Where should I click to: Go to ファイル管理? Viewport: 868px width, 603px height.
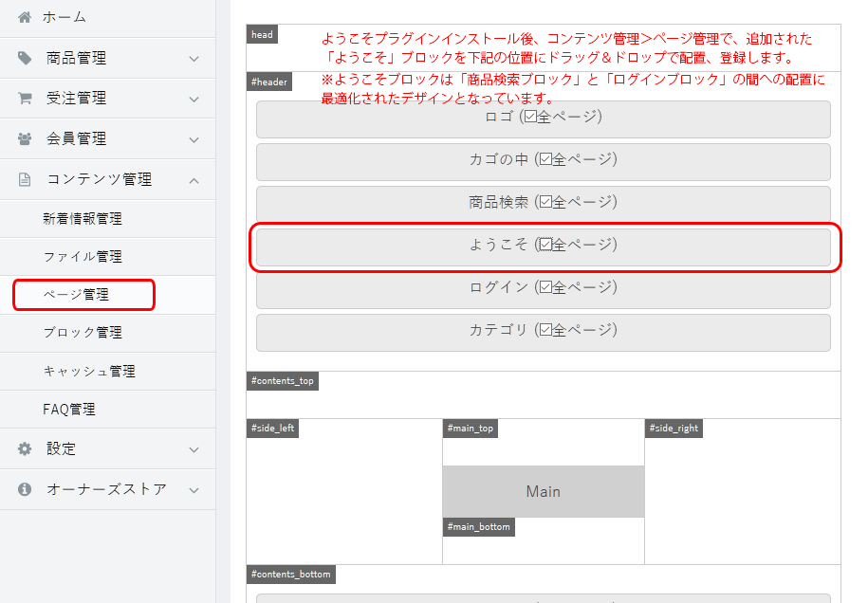108,257
